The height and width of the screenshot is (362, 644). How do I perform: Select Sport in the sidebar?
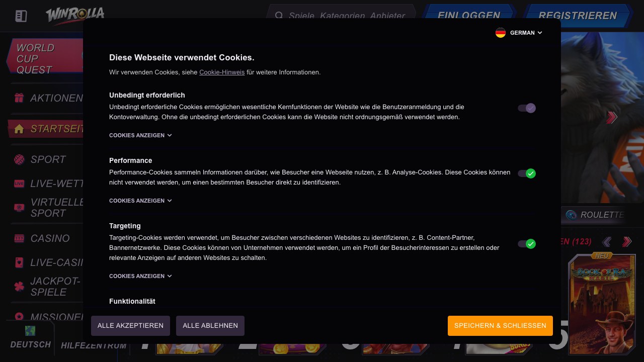(48, 160)
